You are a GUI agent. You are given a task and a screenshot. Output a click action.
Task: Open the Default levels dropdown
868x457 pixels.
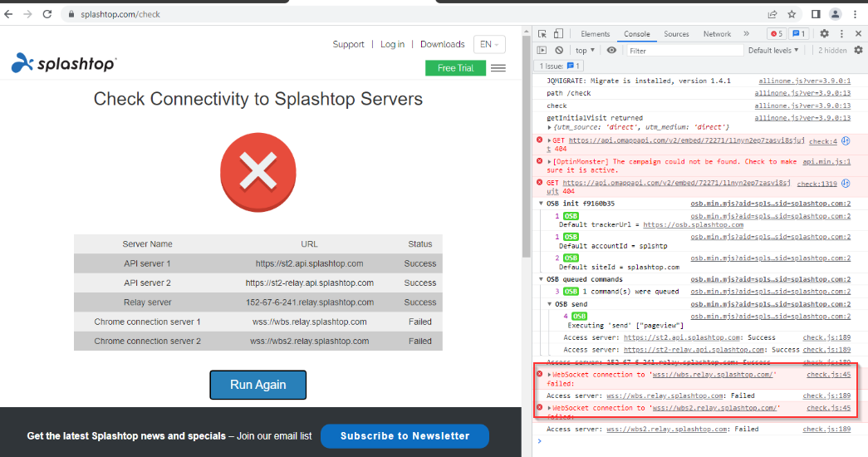point(773,51)
